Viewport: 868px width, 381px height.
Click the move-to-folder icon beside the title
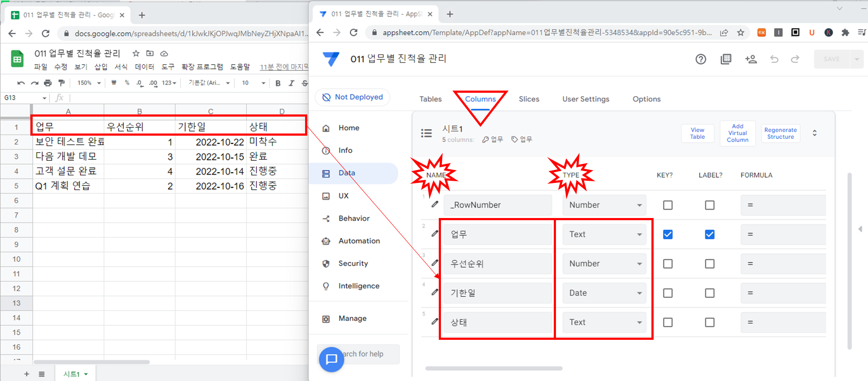click(150, 53)
